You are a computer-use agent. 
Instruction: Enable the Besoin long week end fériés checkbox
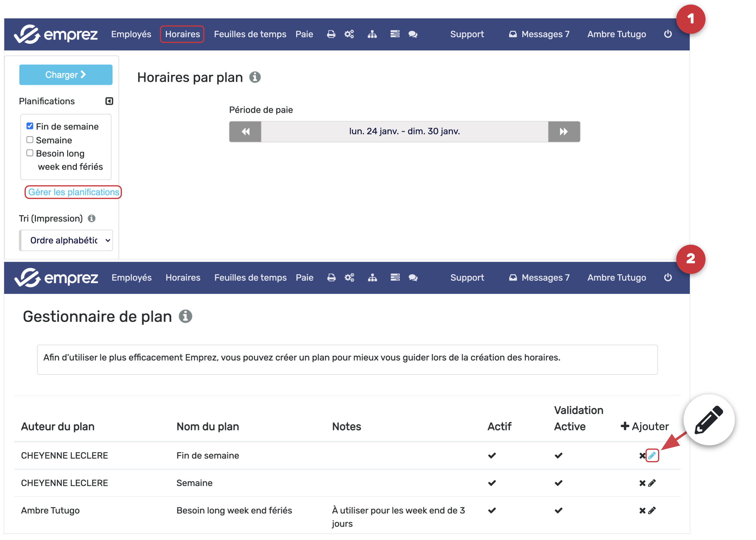(30, 153)
